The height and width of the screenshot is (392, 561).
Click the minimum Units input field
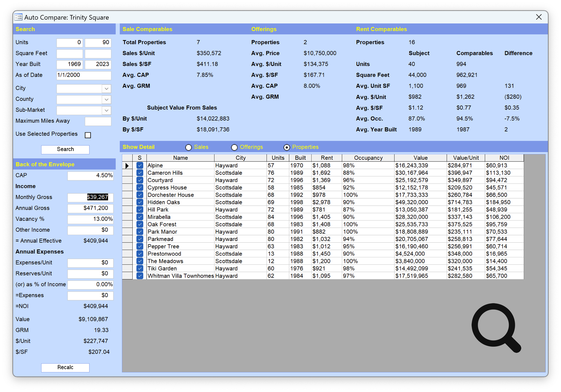point(70,43)
